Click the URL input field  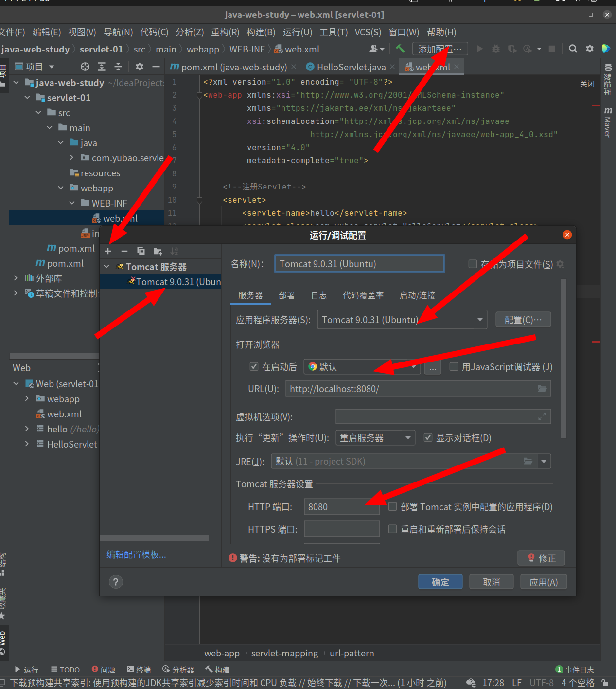pos(418,389)
